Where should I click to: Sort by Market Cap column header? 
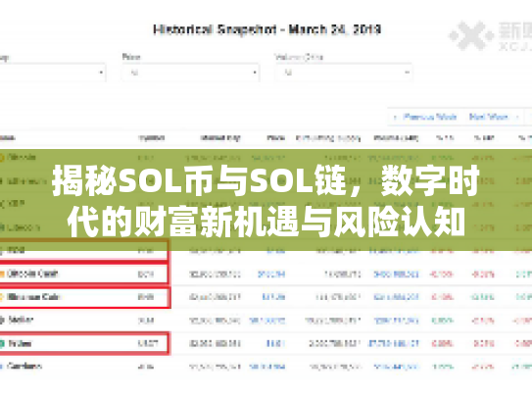click(220, 138)
